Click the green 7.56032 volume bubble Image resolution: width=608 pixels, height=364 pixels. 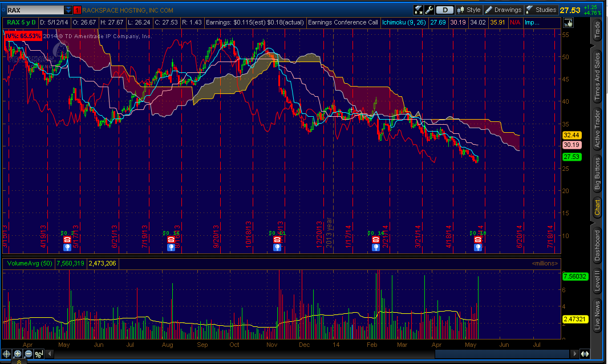tap(575, 276)
